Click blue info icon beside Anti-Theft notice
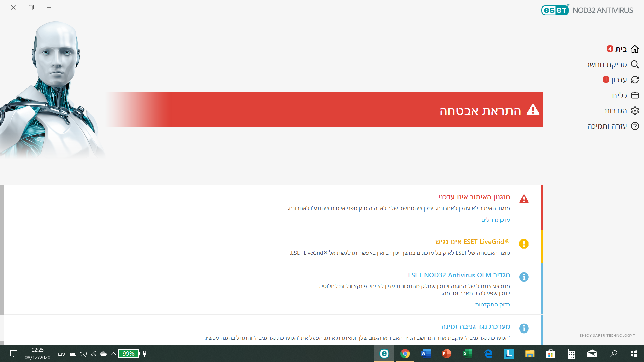This screenshot has width=644, height=362. tap(524, 328)
